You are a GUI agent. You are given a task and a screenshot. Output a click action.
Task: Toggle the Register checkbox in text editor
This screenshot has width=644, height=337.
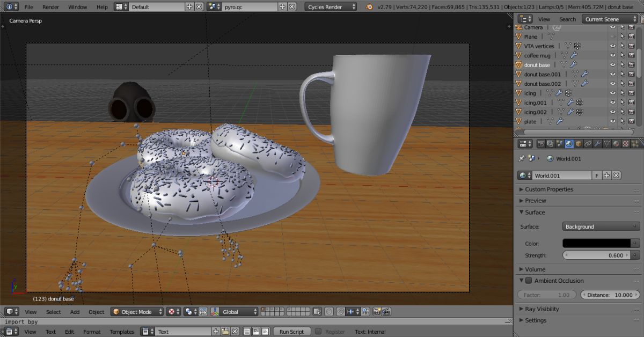coord(318,332)
